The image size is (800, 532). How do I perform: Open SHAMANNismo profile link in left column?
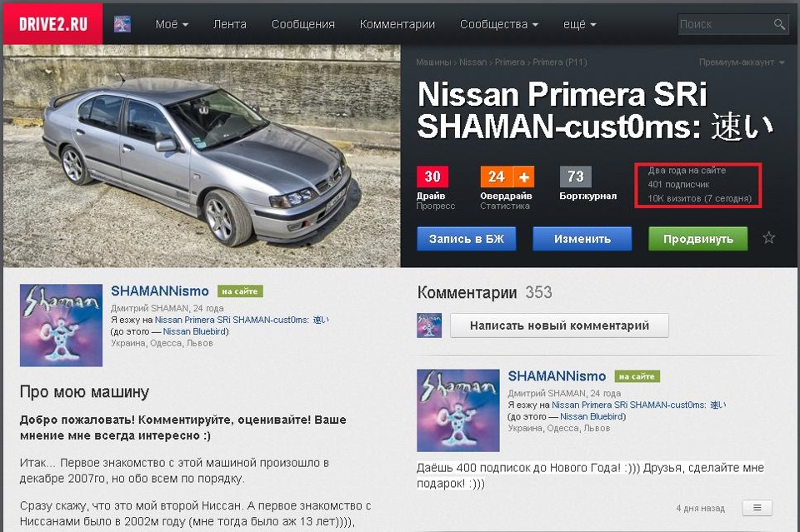160,291
